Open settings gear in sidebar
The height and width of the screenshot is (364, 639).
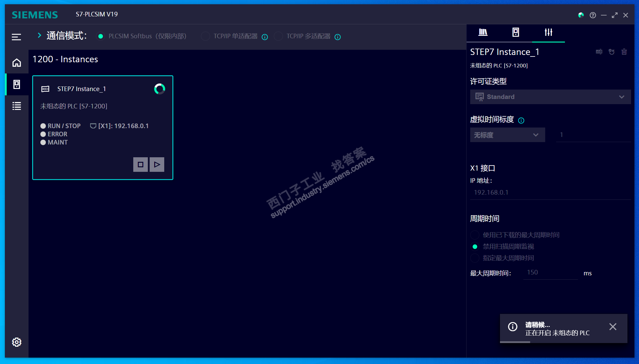[x=17, y=342]
